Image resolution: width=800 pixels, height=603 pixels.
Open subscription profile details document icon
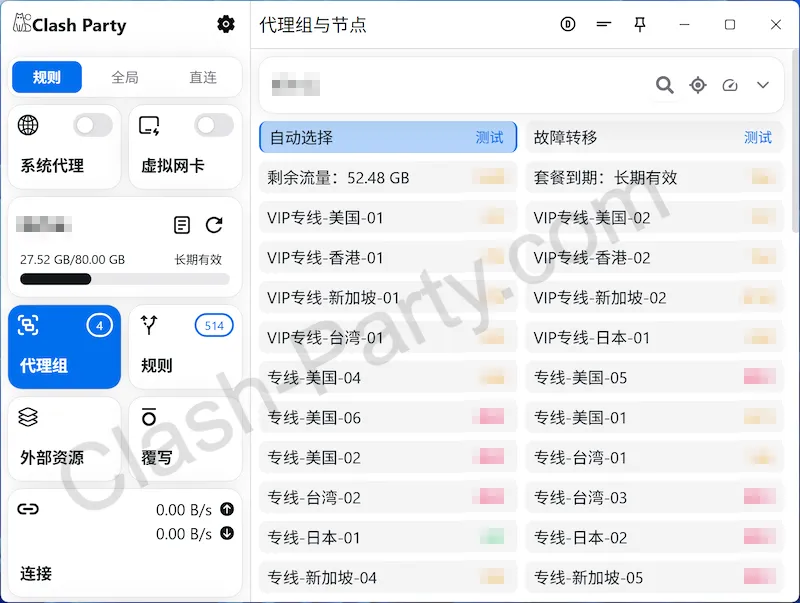[182, 225]
